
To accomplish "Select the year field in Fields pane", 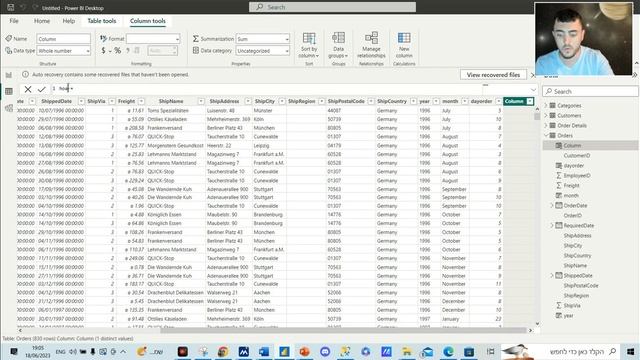I will tap(568, 315).
